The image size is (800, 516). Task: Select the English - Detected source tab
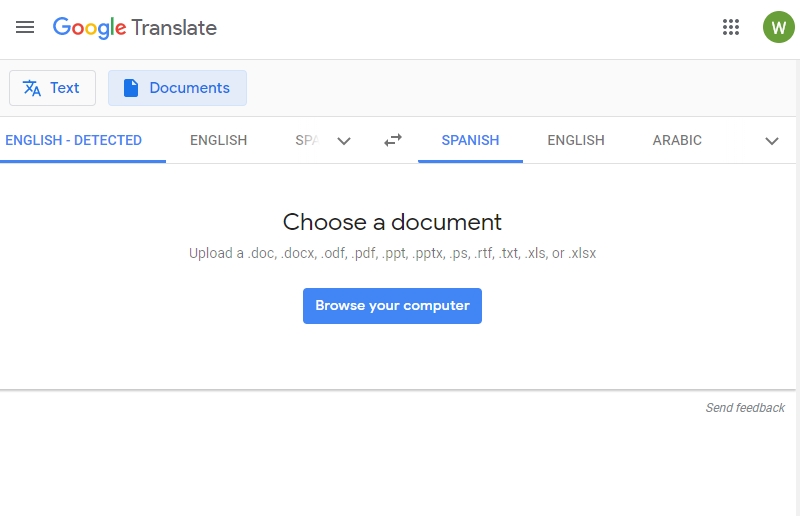pyautogui.click(x=74, y=141)
